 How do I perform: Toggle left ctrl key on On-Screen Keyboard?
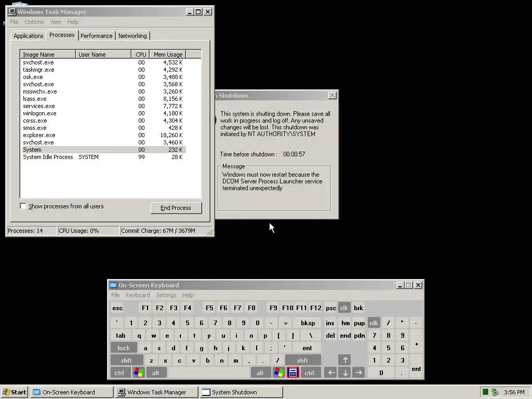[119, 373]
